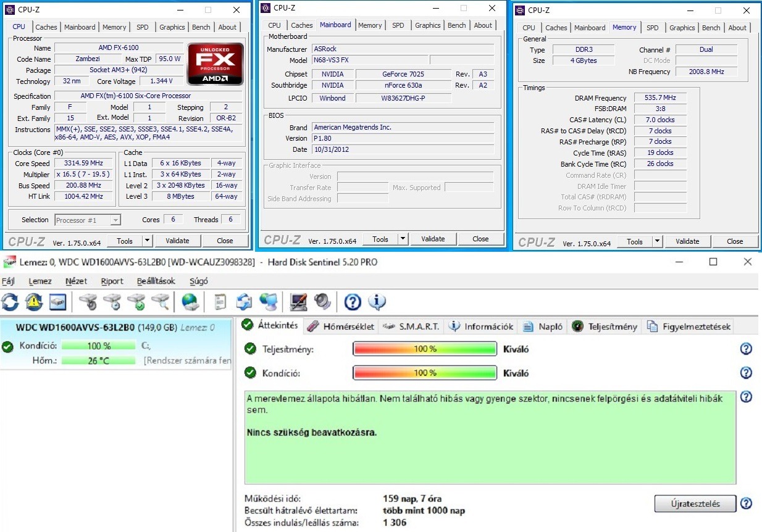762x532 pixels.
Task: Click Validate in CPU-Z Memory window
Action: tap(687, 241)
